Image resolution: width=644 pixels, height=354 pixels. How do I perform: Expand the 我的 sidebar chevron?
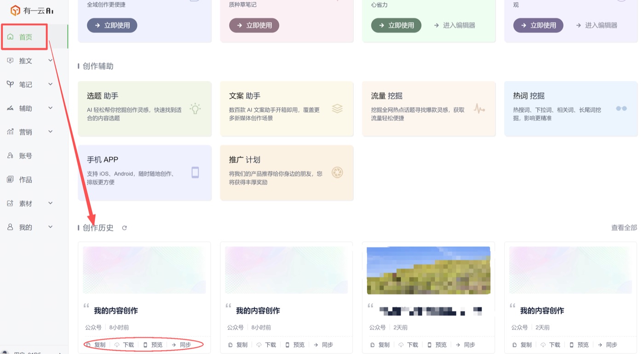pos(51,227)
